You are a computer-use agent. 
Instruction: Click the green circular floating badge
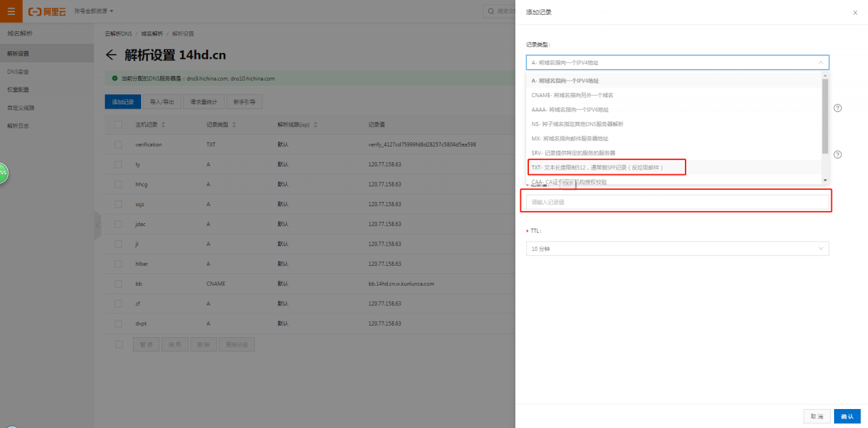pos(3,173)
